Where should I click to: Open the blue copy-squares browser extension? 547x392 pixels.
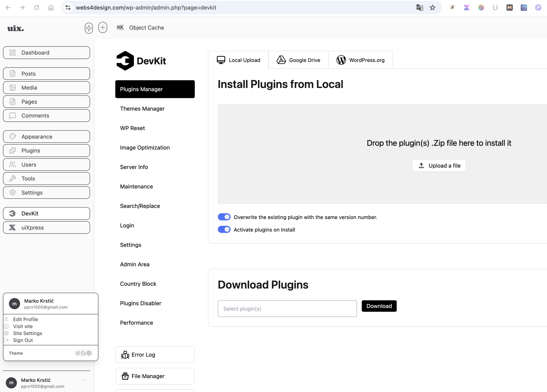tap(524, 8)
